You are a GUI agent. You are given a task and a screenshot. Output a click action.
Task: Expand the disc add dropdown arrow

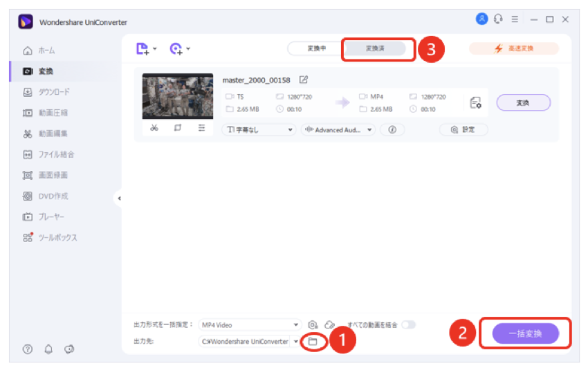(188, 48)
